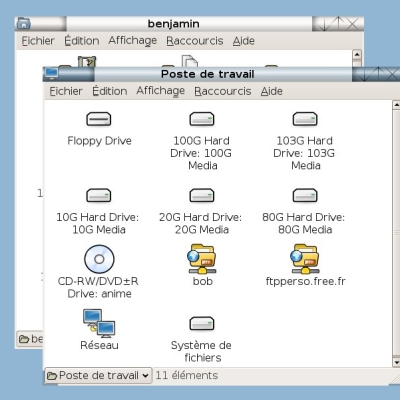Click the 'Réseau' label
The width and height of the screenshot is (400, 400).
(x=99, y=345)
